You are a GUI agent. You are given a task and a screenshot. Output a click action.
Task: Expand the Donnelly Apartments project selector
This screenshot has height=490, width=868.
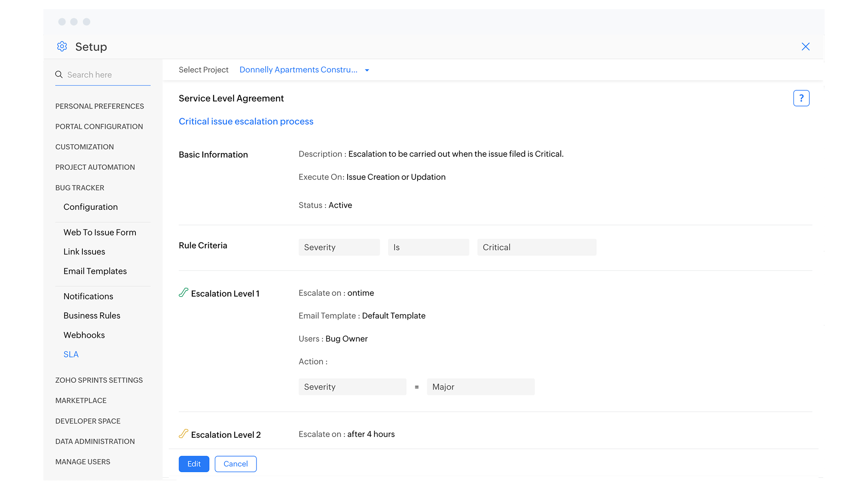click(298, 70)
